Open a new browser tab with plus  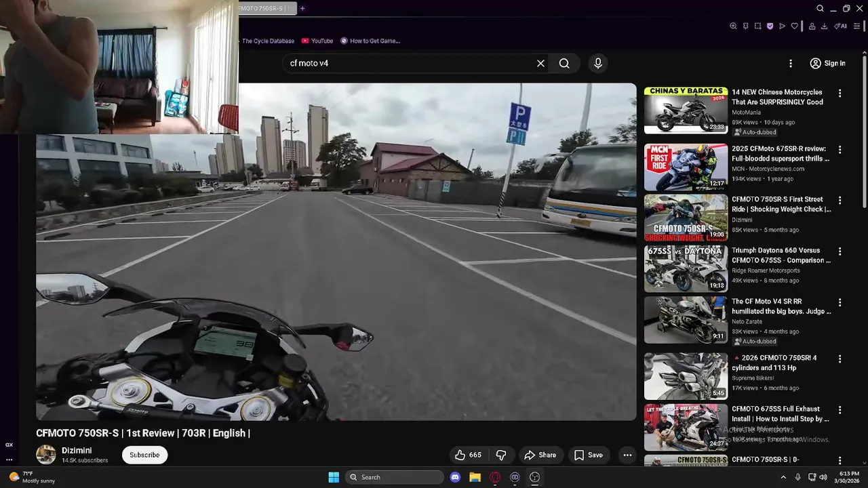click(x=302, y=8)
